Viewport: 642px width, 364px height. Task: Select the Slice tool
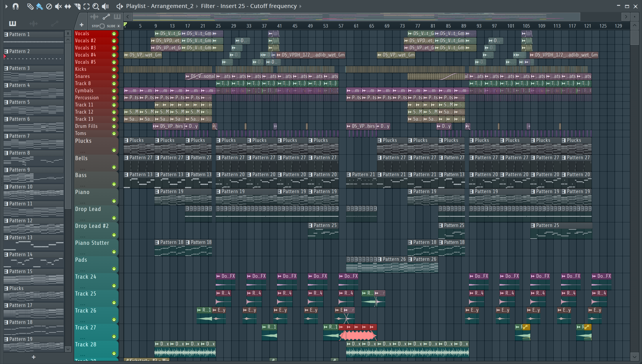(x=77, y=6)
